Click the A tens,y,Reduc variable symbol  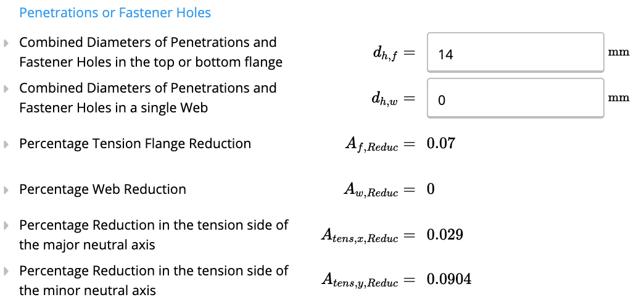point(360,280)
